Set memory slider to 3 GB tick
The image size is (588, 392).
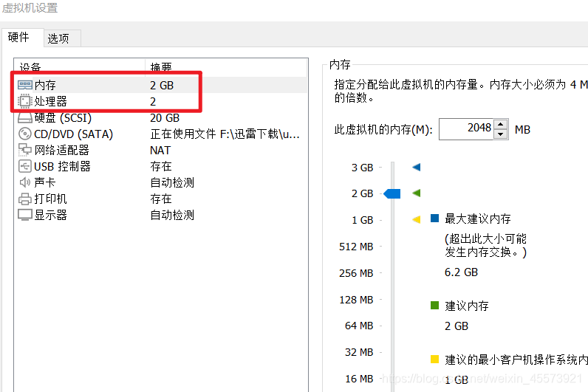point(381,167)
